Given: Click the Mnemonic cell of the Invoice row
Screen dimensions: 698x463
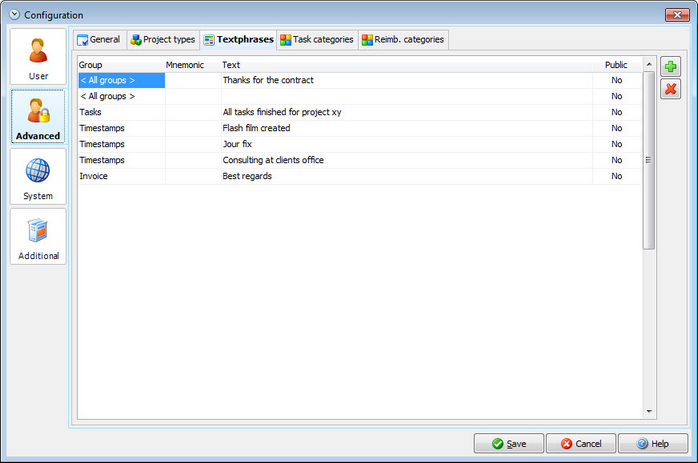Looking at the screenshot, I should (193, 176).
